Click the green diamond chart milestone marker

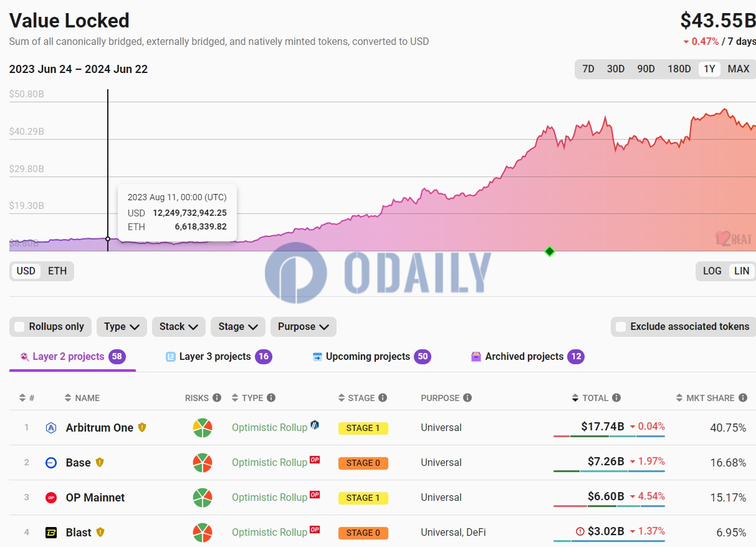coord(549,251)
